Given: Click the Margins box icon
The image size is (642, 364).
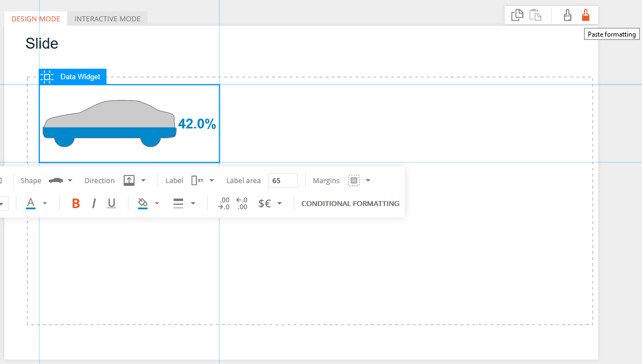Looking at the screenshot, I should [354, 180].
